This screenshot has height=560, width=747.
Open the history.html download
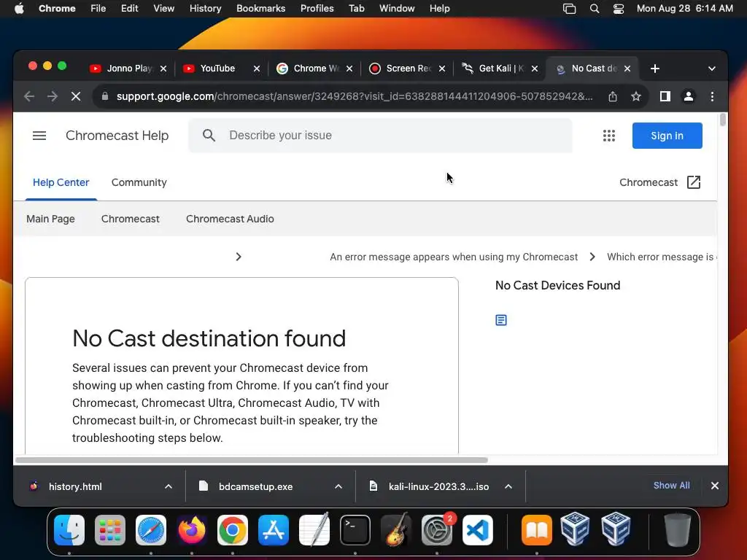click(75, 486)
